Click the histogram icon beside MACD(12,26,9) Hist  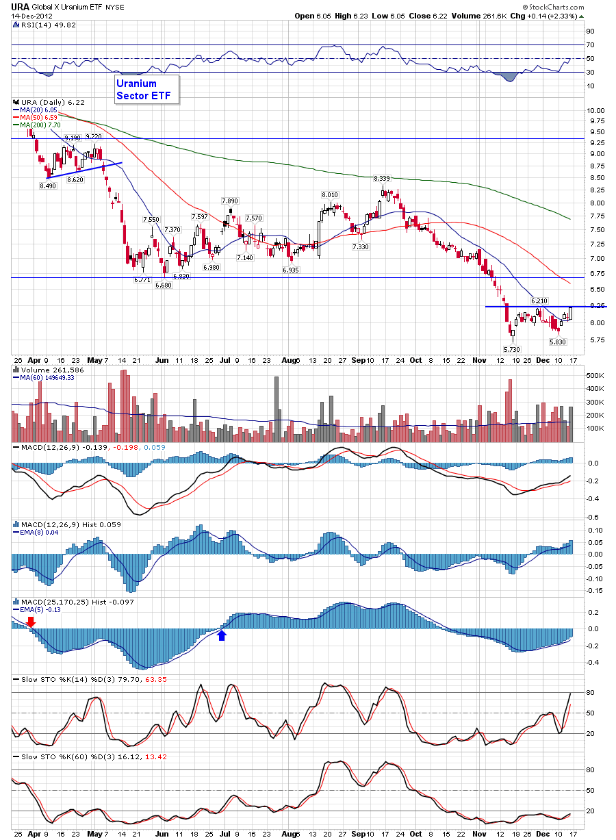15,524
